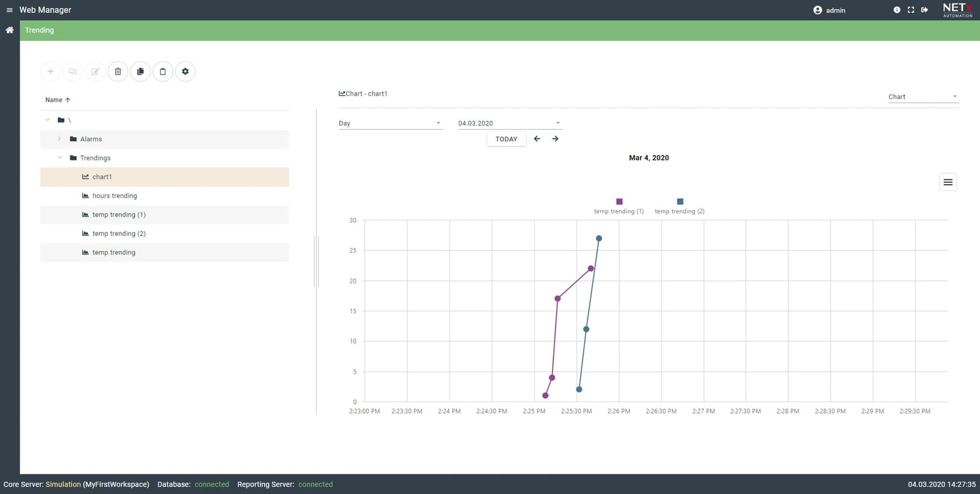Expand the Alarms folder chevron

point(59,139)
